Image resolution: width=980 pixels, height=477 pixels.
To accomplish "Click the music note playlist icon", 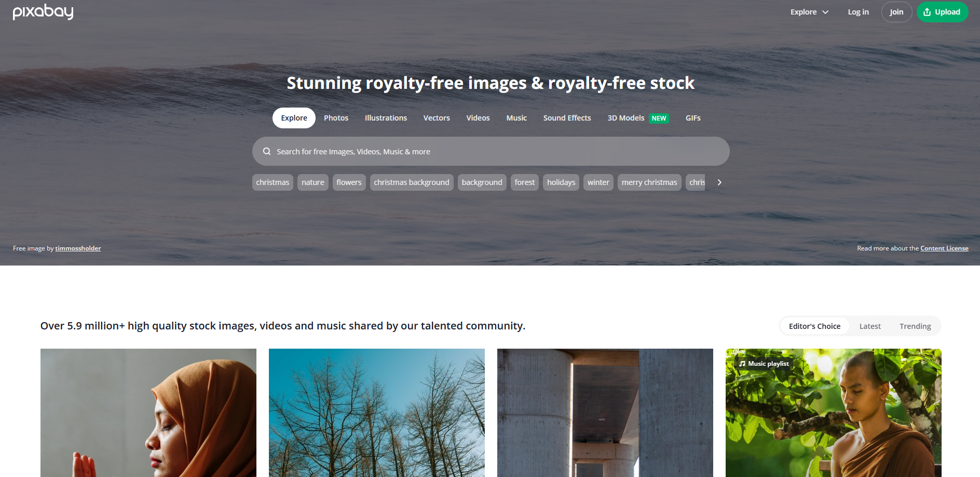I will pyautogui.click(x=742, y=364).
